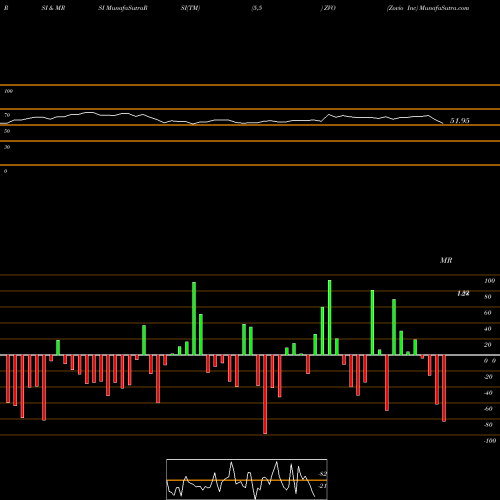Click the 80 label on MR axis

488,297
